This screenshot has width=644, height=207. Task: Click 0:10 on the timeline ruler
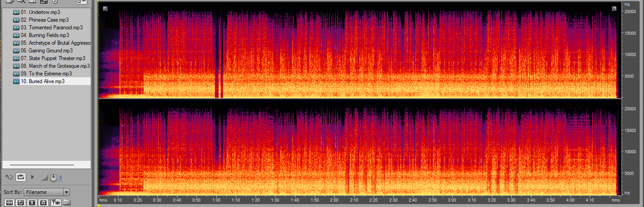[118, 200]
